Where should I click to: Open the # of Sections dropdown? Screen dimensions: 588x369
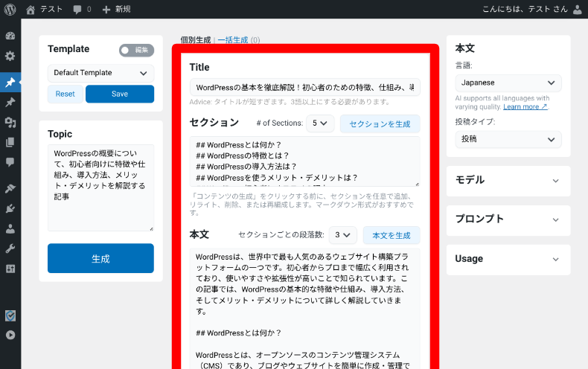coord(320,123)
